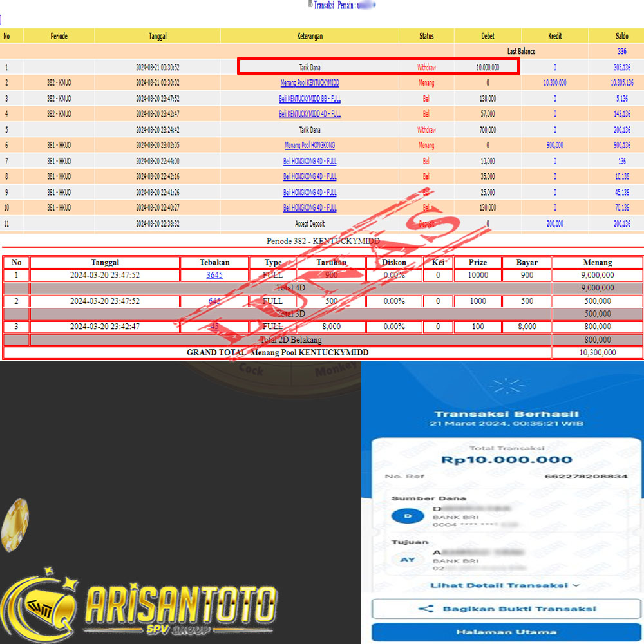Click the Keterangan column header
The height and width of the screenshot is (644, 644).
[310, 36]
